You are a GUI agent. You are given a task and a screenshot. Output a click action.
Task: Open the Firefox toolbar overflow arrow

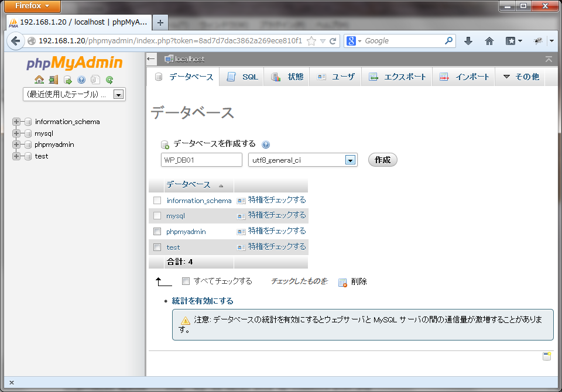551,41
